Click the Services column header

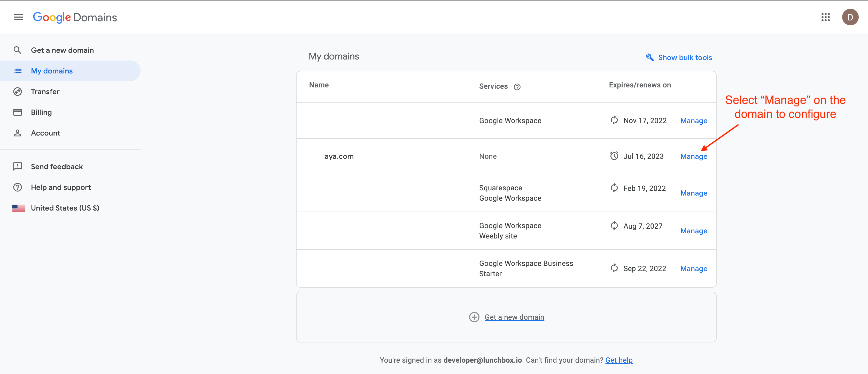493,86
